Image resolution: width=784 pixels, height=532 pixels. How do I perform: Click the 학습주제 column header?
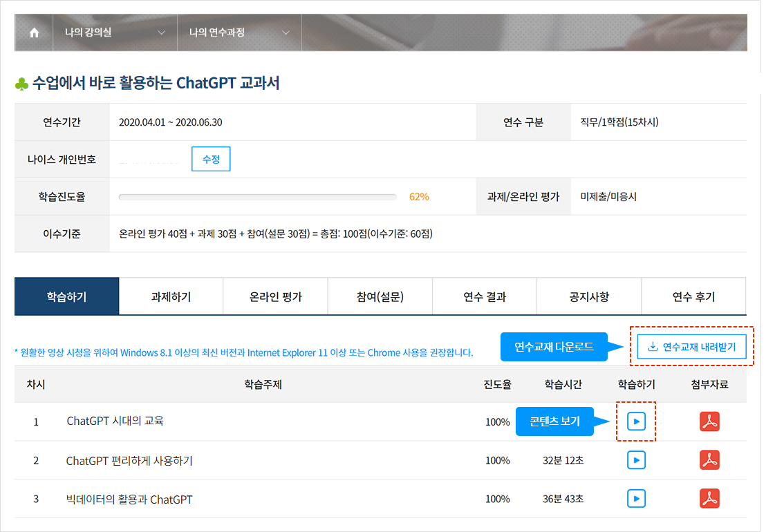(x=263, y=384)
